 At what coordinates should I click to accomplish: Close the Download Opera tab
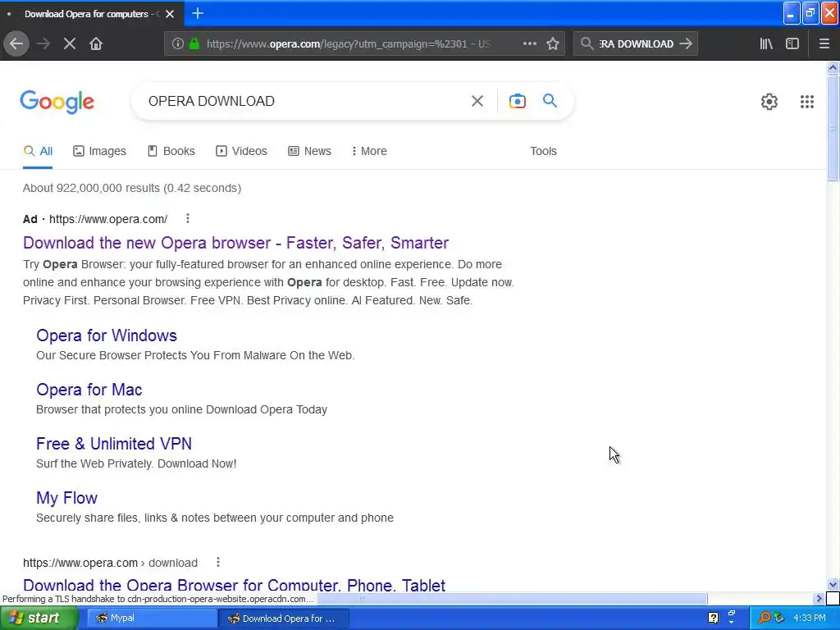pyautogui.click(x=170, y=14)
